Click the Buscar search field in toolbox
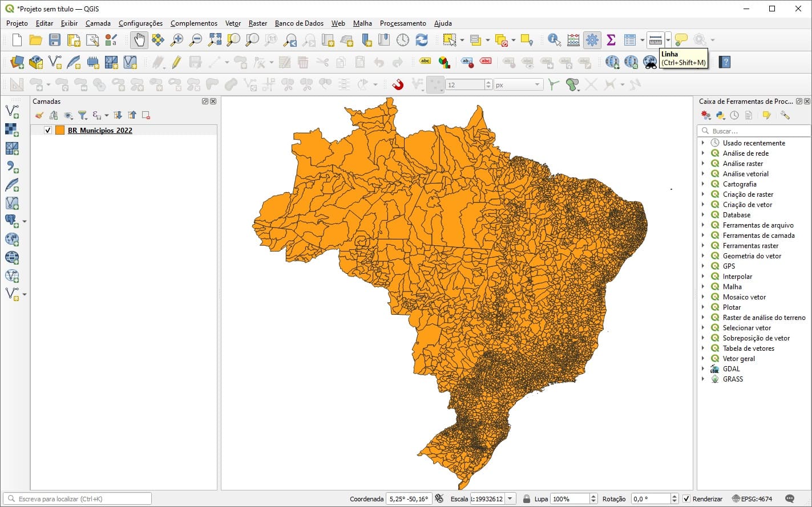 coord(754,131)
